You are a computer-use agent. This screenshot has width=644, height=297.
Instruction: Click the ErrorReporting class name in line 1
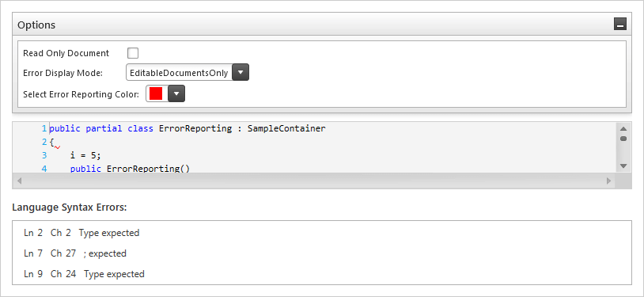(x=195, y=128)
